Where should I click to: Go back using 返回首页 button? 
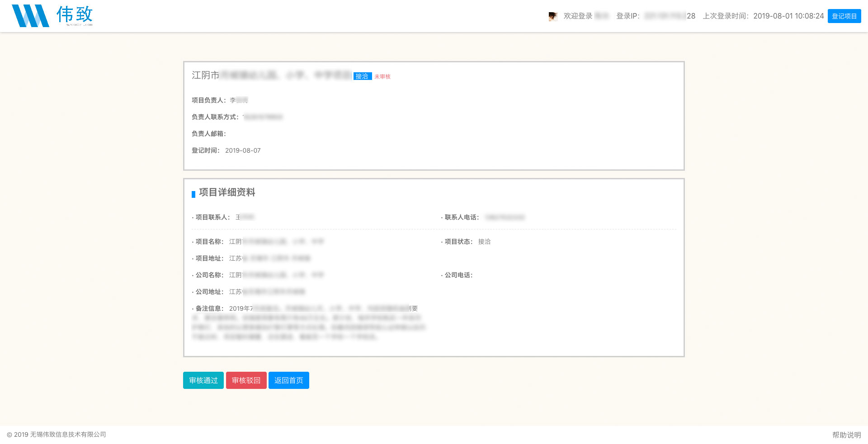tap(289, 380)
